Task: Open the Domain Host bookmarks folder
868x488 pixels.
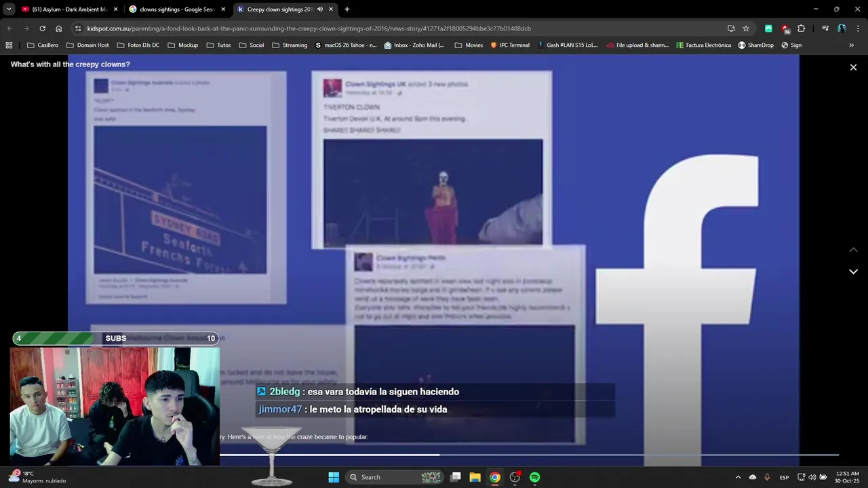Action: pos(87,45)
